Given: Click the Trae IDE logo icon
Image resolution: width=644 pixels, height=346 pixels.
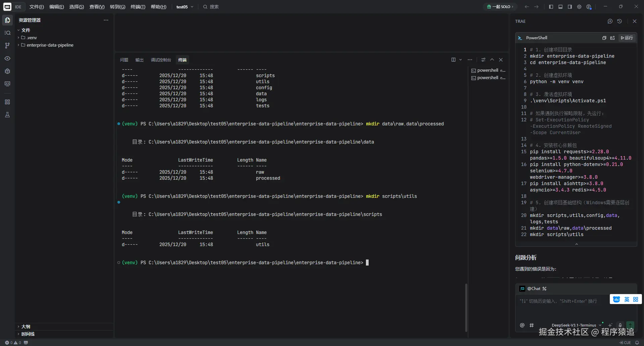Looking at the screenshot, I should coord(7,7).
